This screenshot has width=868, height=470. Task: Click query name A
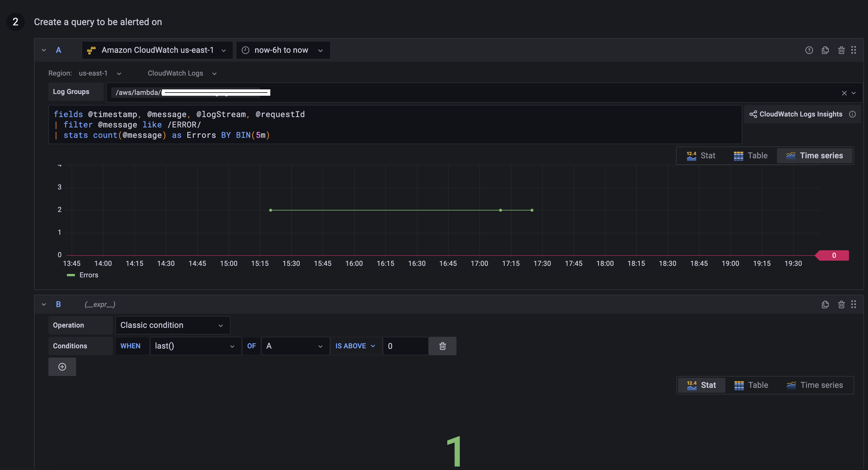point(59,50)
